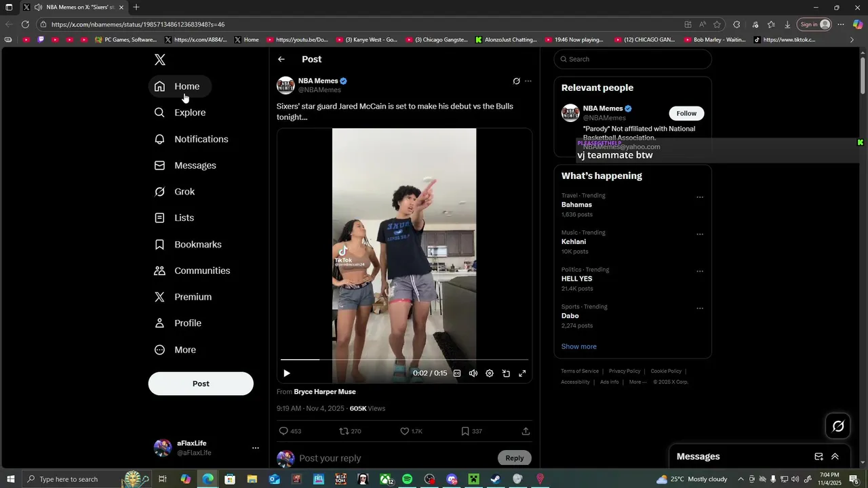Open the Privacy Policy link
The image size is (868, 488).
[x=625, y=371]
